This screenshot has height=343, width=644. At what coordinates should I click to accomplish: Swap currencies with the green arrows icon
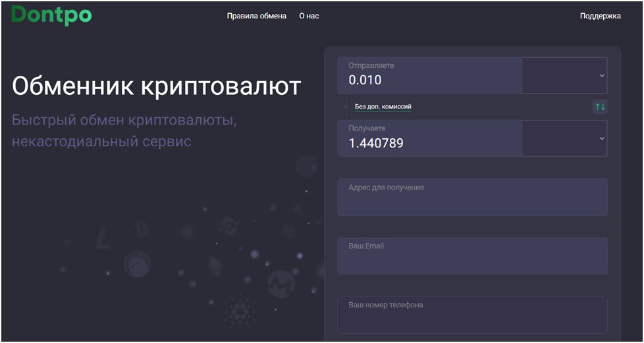click(600, 107)
